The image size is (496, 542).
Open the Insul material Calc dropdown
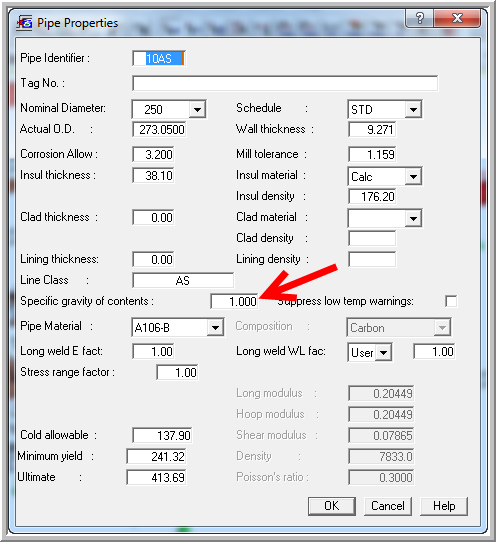[413, 177]
